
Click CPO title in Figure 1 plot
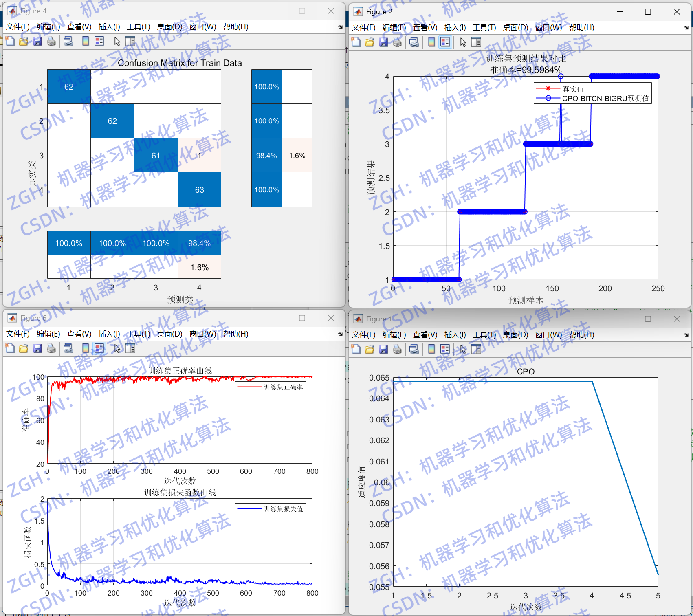point(526,372)
